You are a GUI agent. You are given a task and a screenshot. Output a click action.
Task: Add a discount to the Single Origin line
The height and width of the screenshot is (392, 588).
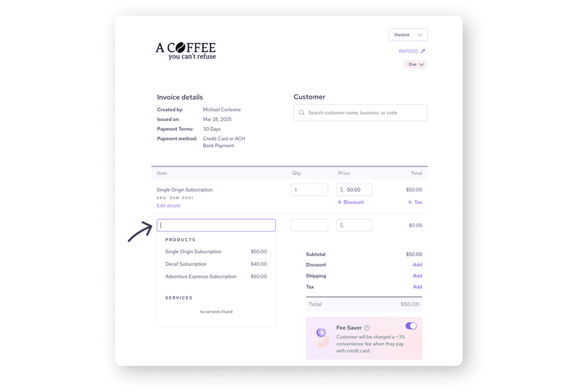(350, 202)
